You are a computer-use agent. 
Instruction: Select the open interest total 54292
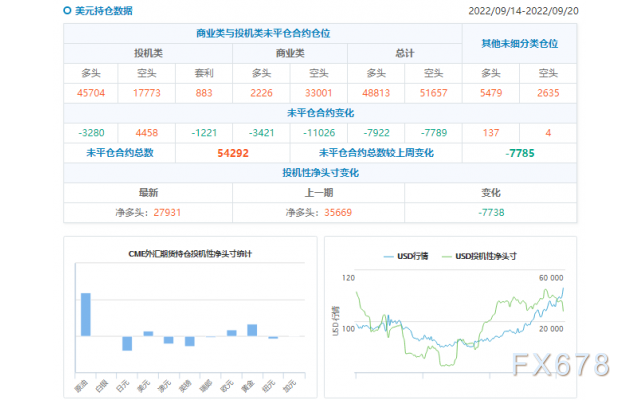233,153
